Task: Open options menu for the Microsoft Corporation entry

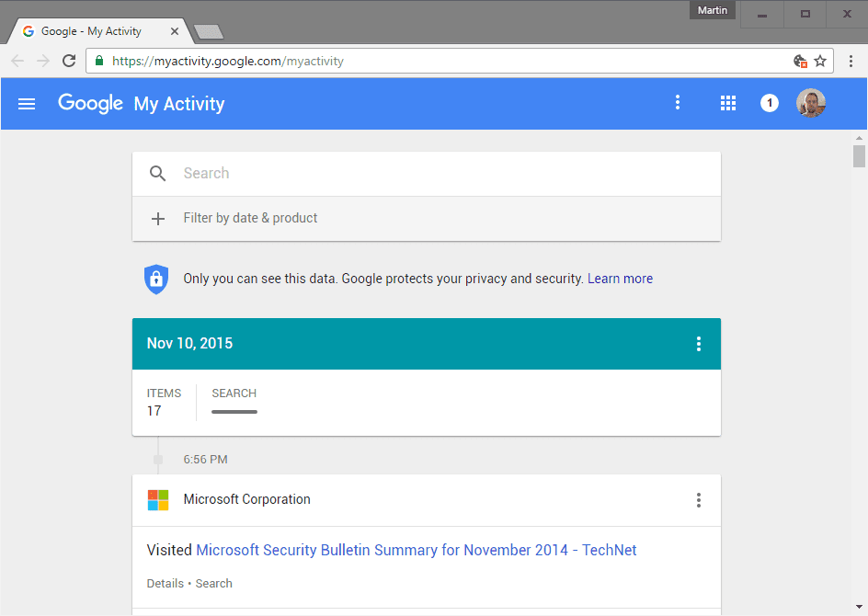Action: (699, 499)
